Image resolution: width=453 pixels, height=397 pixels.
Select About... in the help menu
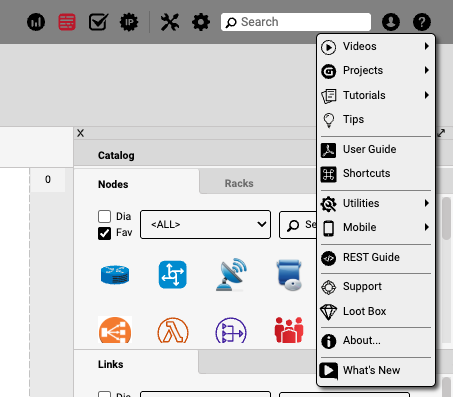(376, 341)
